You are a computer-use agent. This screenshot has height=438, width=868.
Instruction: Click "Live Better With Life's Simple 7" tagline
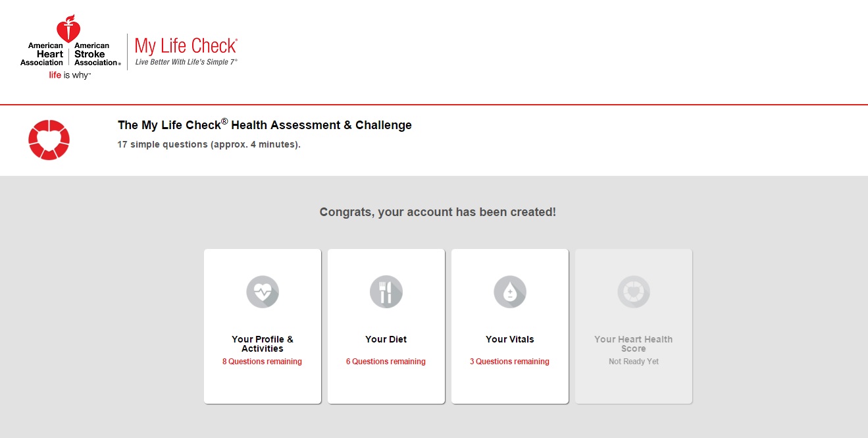click(186, 62)
